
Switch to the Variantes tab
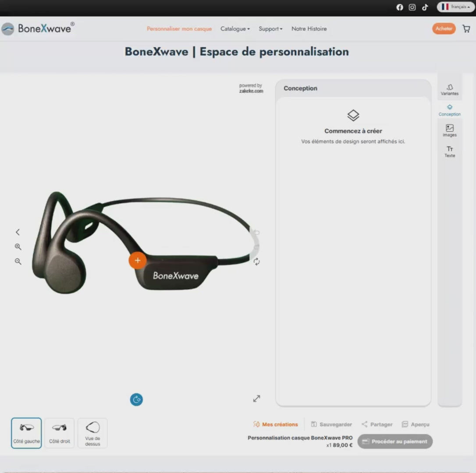[x=450, y=90]
